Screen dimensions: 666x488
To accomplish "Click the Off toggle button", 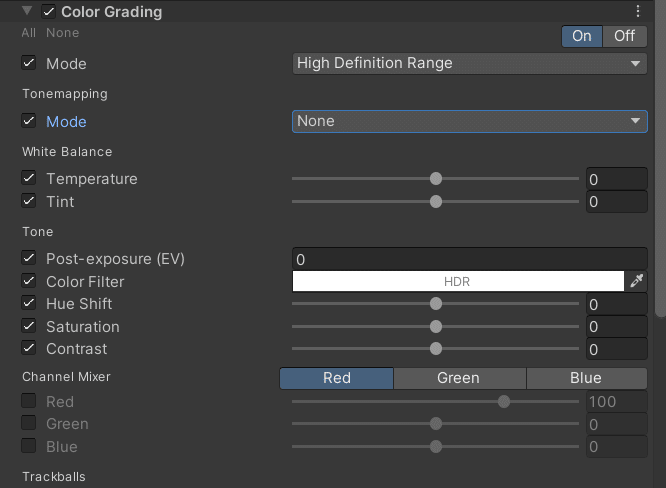I will point(625,36).
